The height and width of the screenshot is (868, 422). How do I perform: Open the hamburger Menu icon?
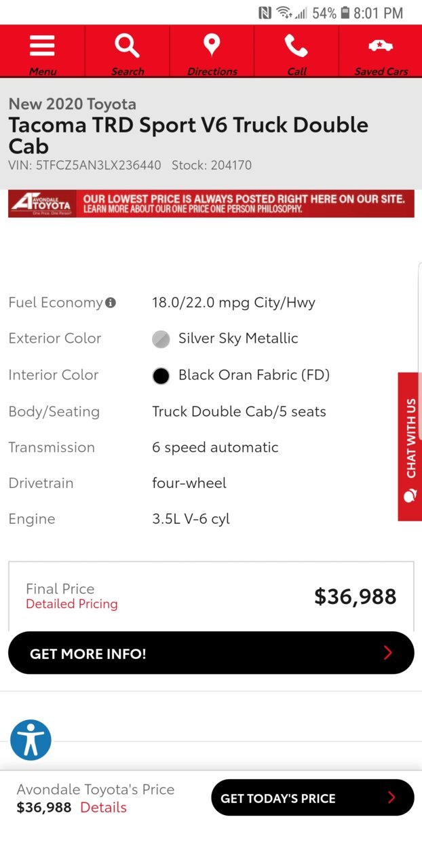(x=42, y=46)
